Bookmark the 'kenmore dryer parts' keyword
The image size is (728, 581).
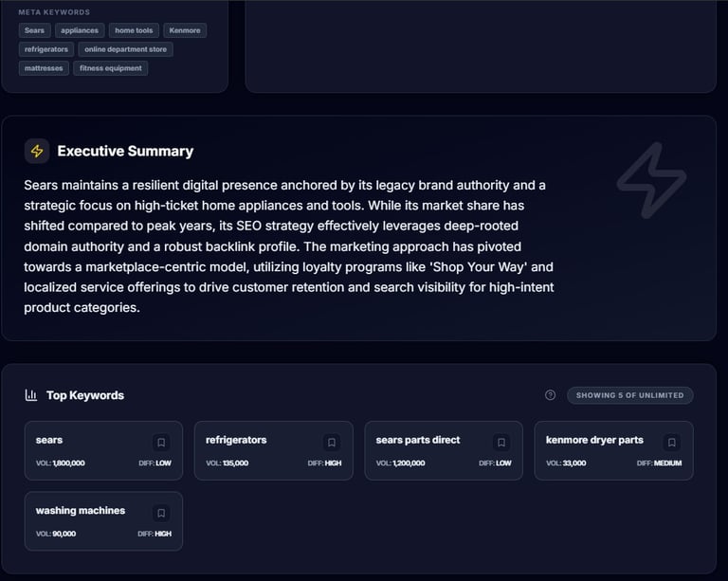(672, 443)
